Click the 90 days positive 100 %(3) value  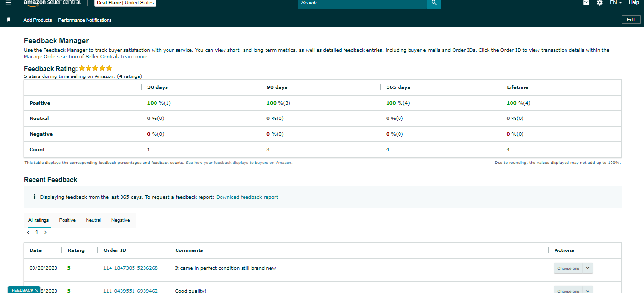(x=278, y=103)
